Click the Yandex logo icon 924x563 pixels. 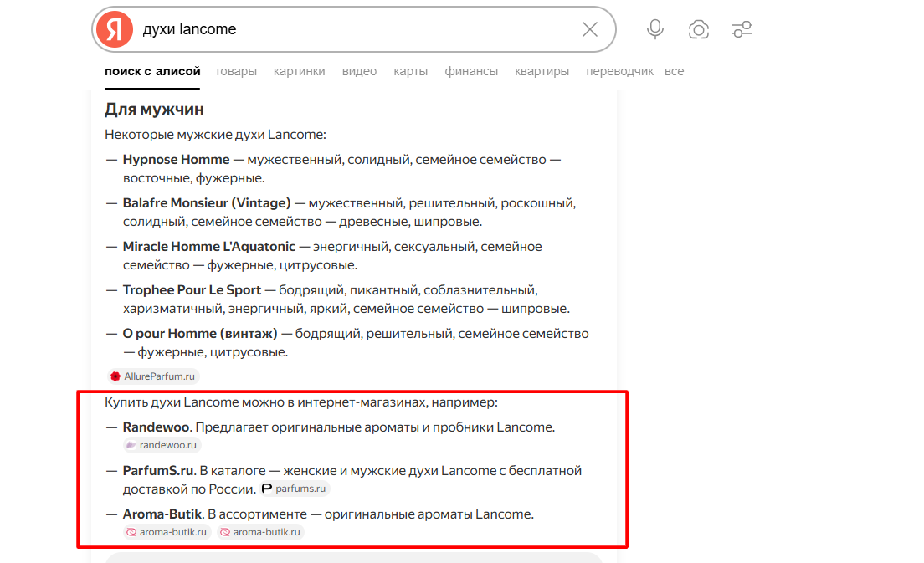(115, 30)
